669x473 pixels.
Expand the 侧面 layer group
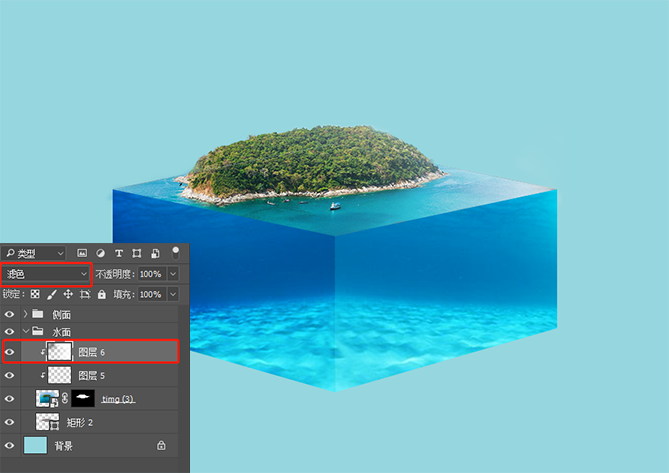point(26,314)
